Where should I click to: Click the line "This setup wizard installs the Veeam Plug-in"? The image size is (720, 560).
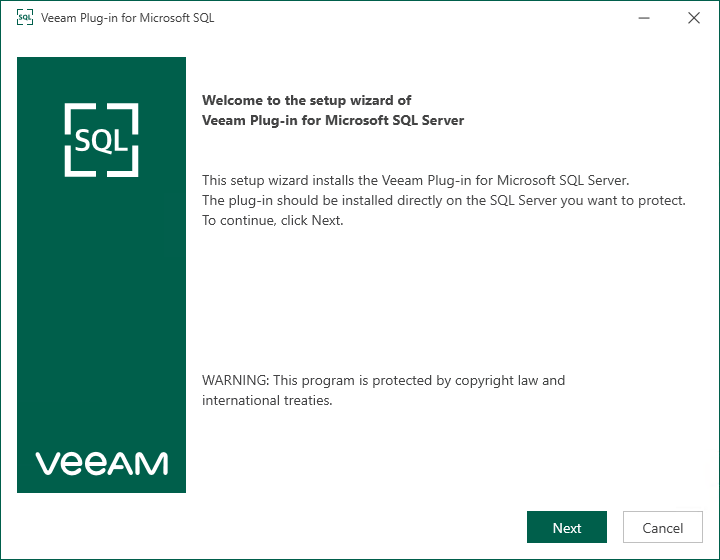click(x=416, y=180)
